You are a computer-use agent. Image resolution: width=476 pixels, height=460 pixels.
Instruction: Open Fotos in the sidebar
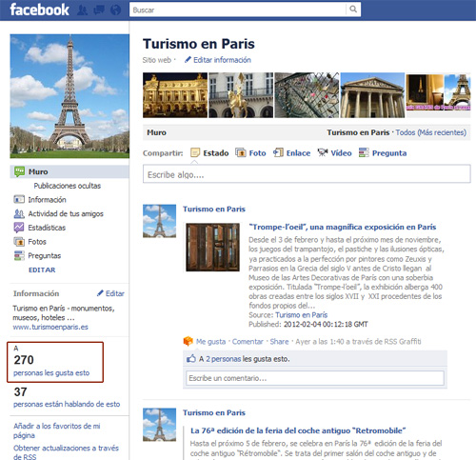[37, 242]
